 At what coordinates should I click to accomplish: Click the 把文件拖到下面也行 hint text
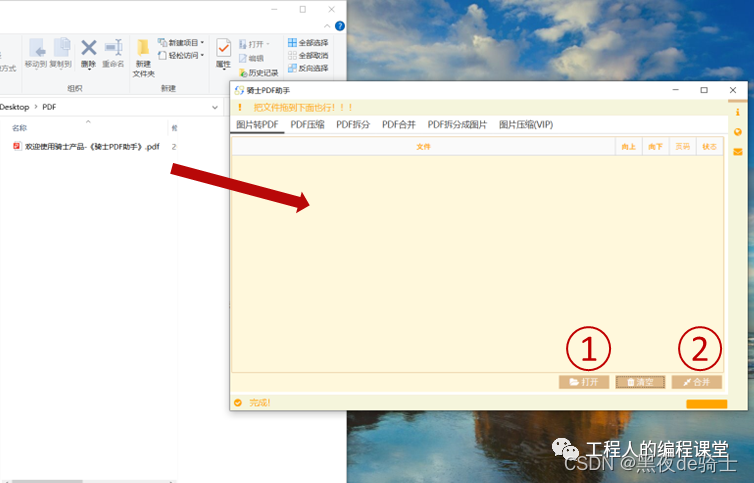303,107
